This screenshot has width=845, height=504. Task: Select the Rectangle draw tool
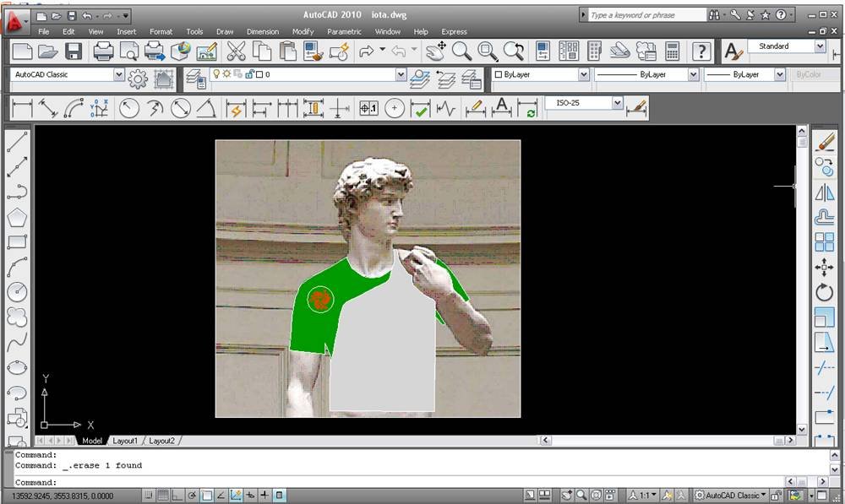(x=17, y=241)
